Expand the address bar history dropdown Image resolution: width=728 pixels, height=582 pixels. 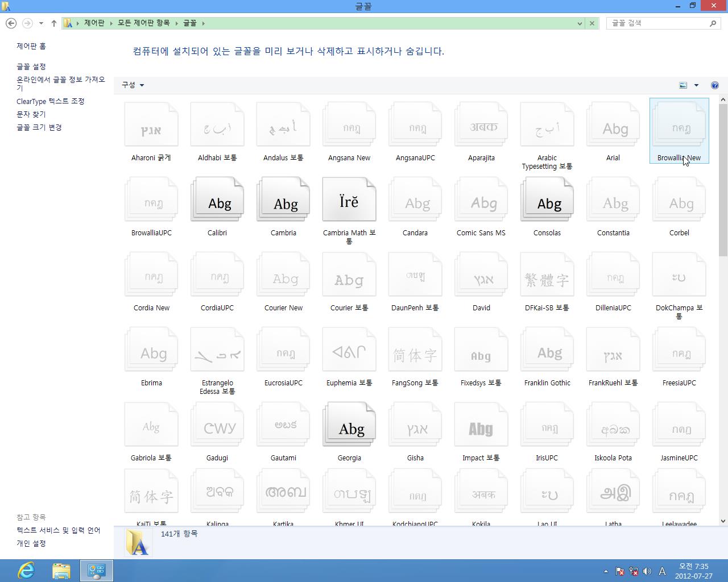coord(580,23)
